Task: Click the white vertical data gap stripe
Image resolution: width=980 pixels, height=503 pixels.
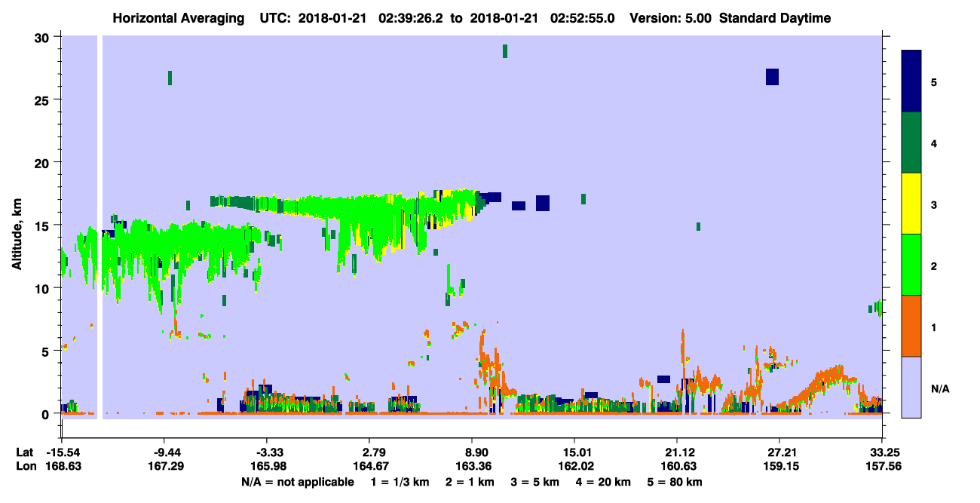Action: (99, 226)
